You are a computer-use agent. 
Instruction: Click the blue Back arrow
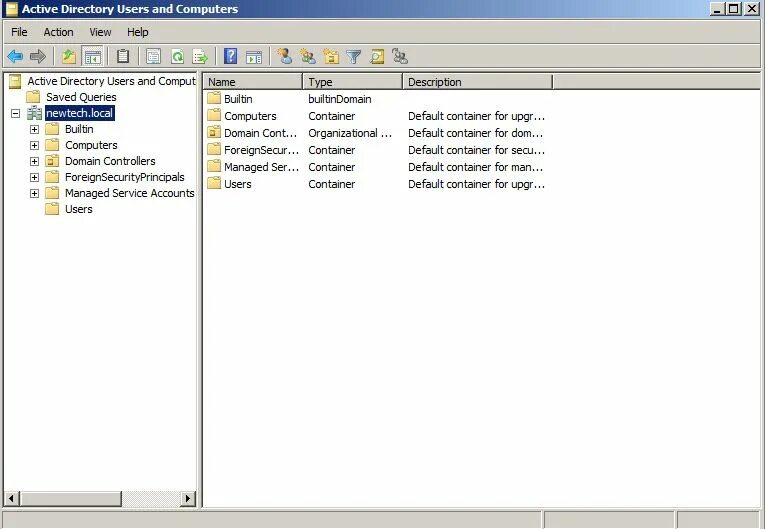pos(15,57)
